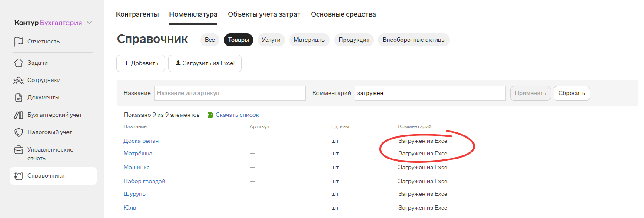
Task: Open the Матрёшка item link
Action: pyautogui.click(x=138, y=154)
